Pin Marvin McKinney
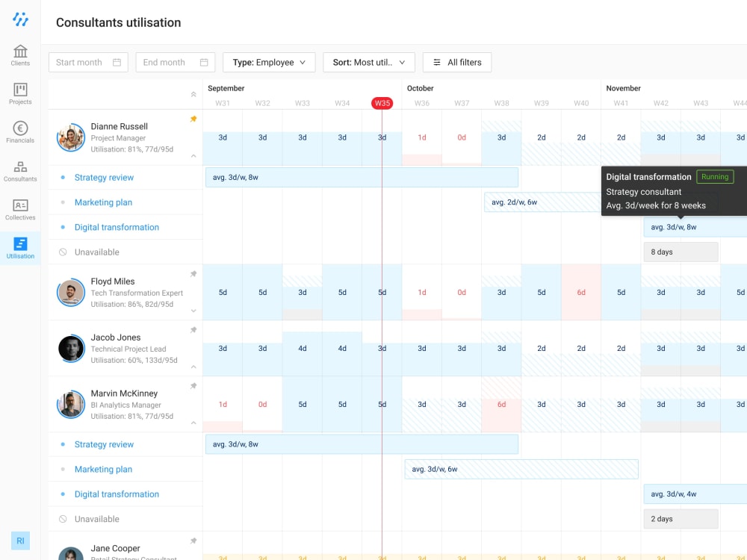747x560 pixels. pos(193,386)
